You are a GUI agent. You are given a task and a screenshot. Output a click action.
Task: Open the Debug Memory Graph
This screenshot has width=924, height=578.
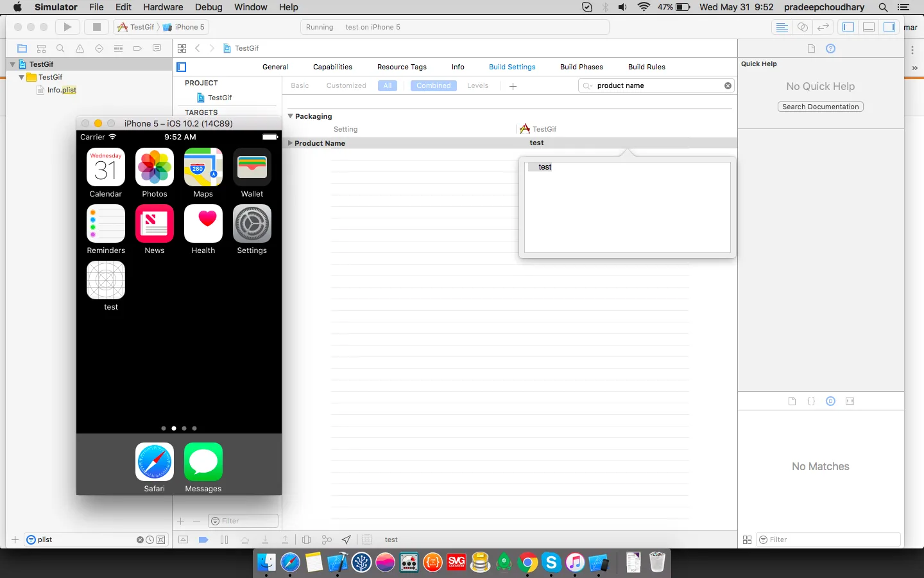(x=327, y=540)
